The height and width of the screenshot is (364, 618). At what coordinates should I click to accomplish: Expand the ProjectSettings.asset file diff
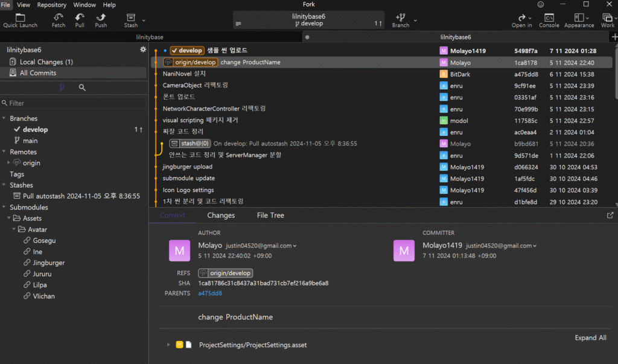pos(168,345)
